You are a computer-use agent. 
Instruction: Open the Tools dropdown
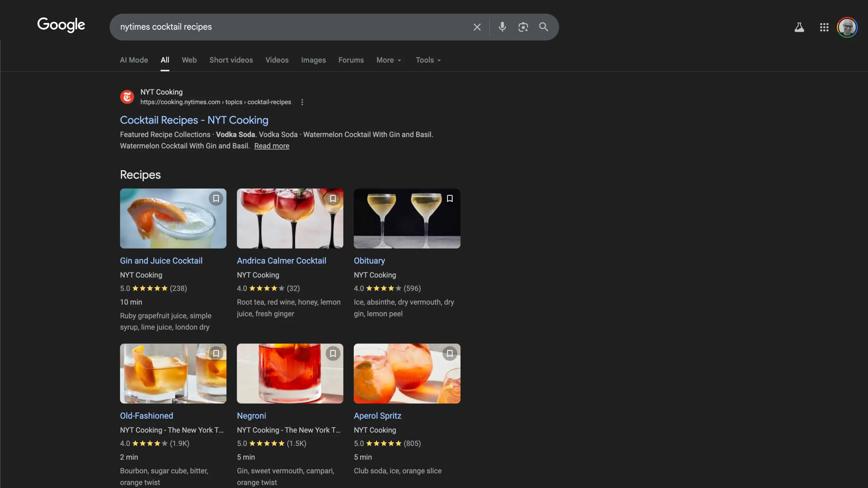pos(428,60)
